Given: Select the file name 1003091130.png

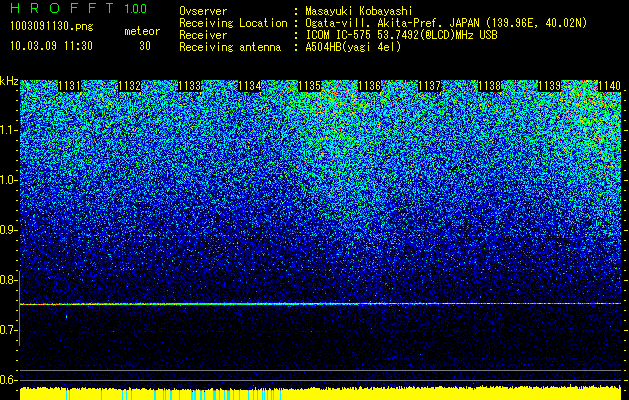Looking at the screenshot, I should (x=52, y=27).
